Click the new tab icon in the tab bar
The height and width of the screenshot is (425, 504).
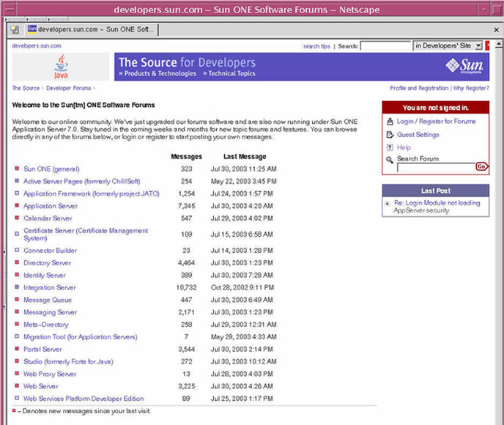click(x=15, y=29)
